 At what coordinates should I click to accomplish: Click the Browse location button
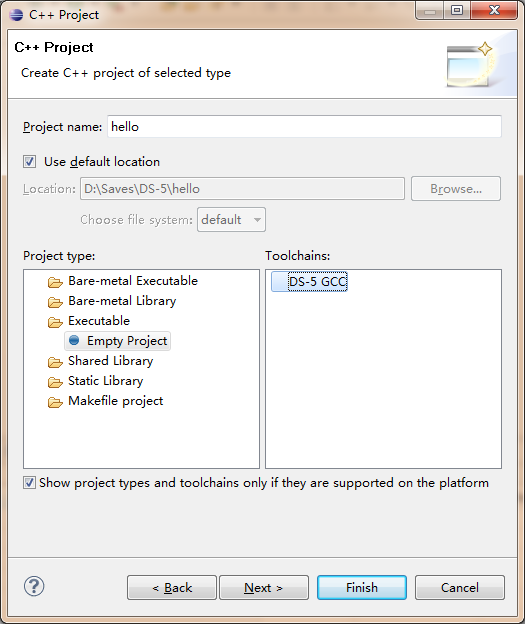click(x=456, y=189)
